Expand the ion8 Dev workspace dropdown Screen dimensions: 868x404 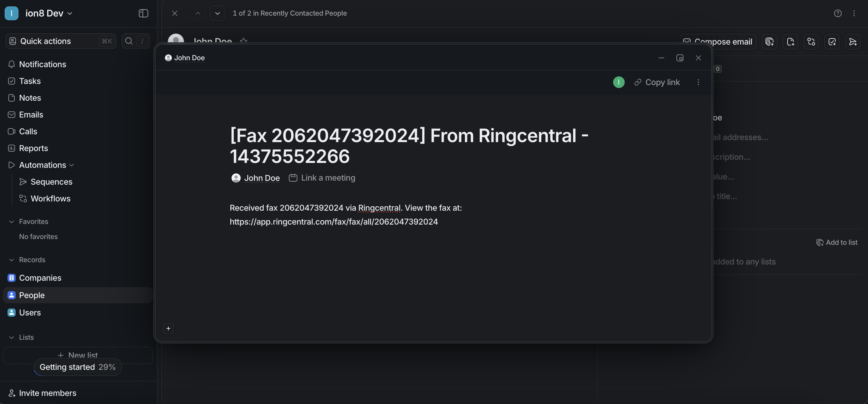tap(70, 14)
